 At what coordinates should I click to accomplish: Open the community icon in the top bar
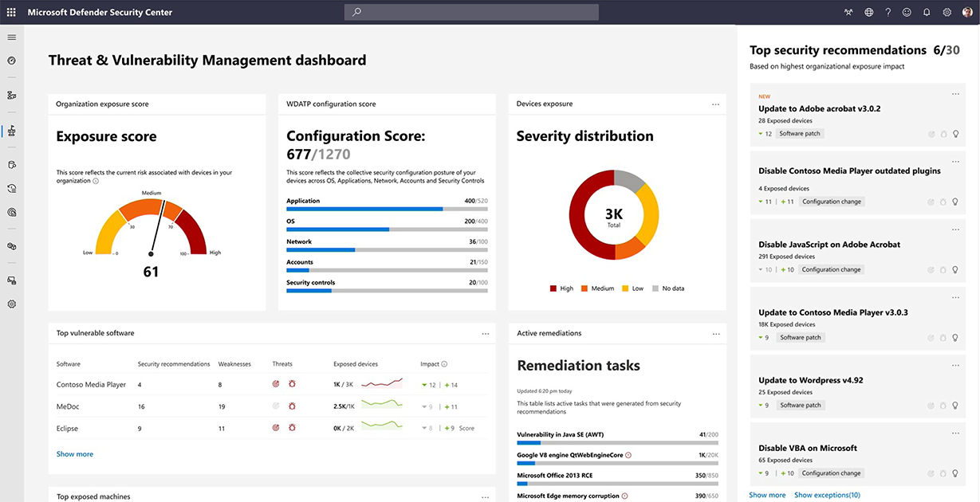coord(848,12)
